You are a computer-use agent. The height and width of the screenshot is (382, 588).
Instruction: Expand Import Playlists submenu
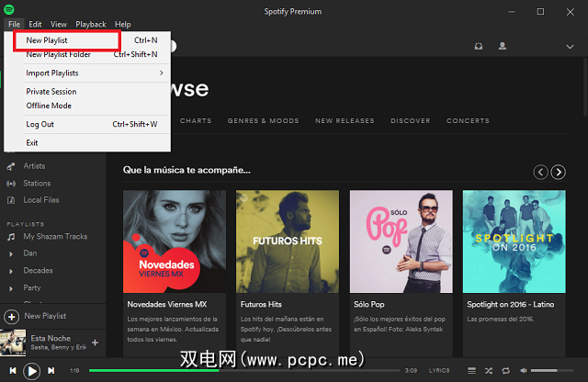[x=87, y=73]
